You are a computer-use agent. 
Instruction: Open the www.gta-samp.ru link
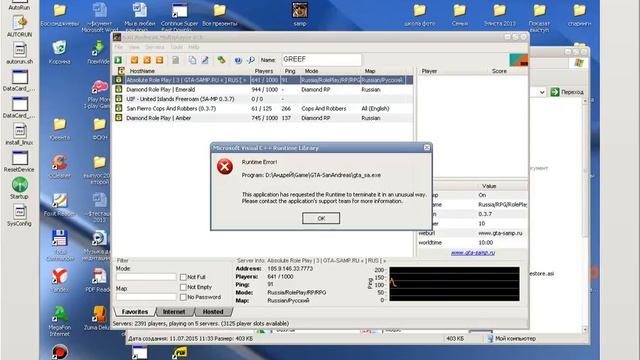pyautogui.click(x=473, y=253)
